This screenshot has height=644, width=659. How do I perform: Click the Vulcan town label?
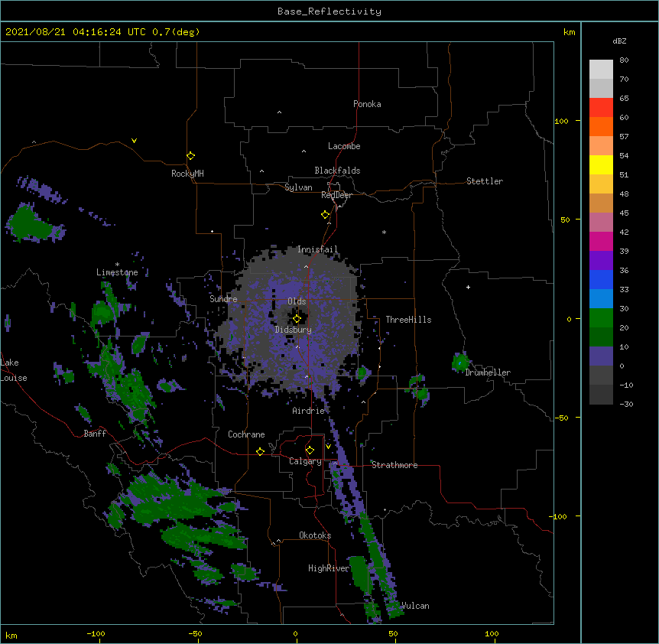click(415, 606)
